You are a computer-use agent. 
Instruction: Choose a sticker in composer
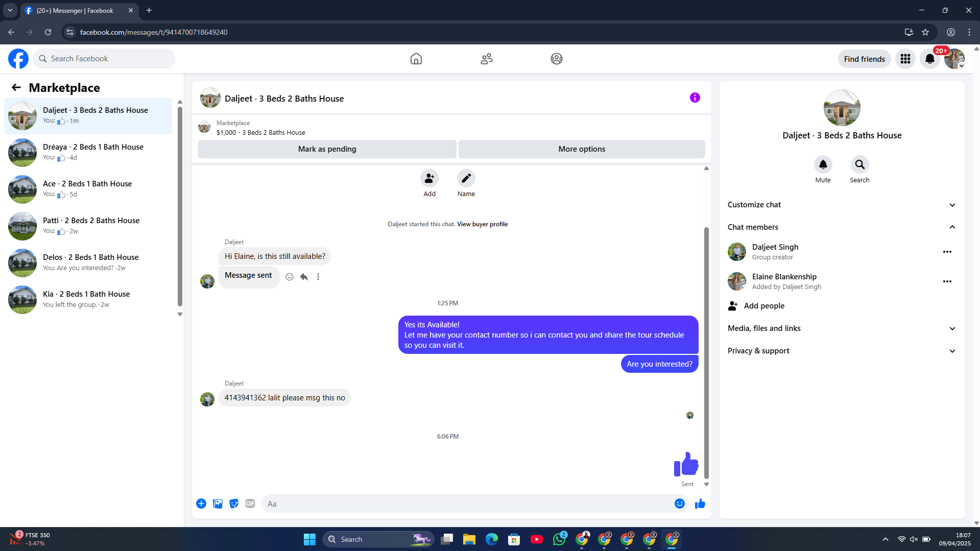[x=234, y=504]
